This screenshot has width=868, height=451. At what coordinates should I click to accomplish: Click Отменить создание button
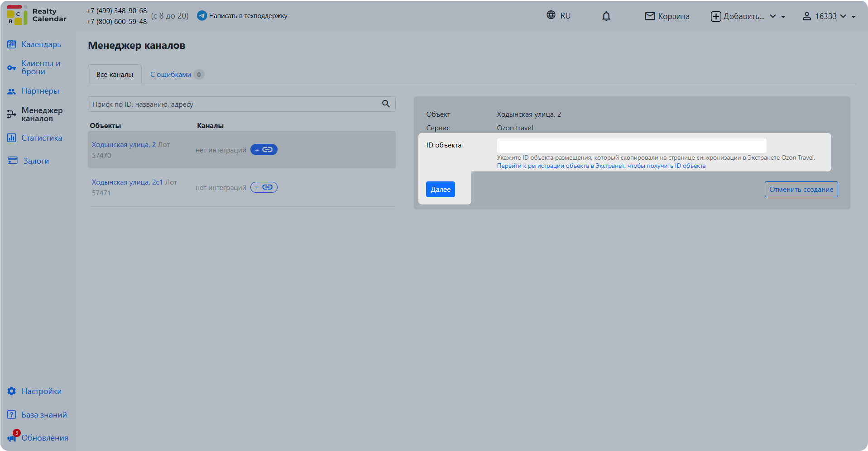(x=801, y=189)
